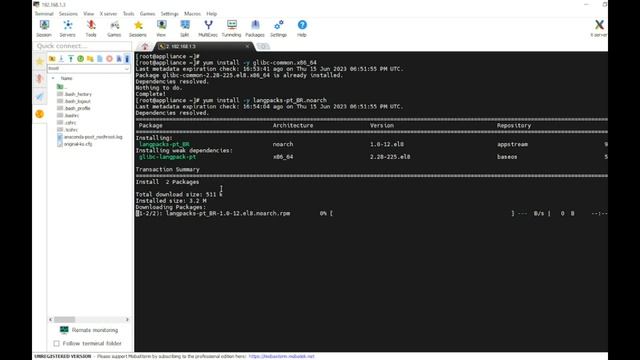Go to parent folder SFTP icon

tap(52, 59)
